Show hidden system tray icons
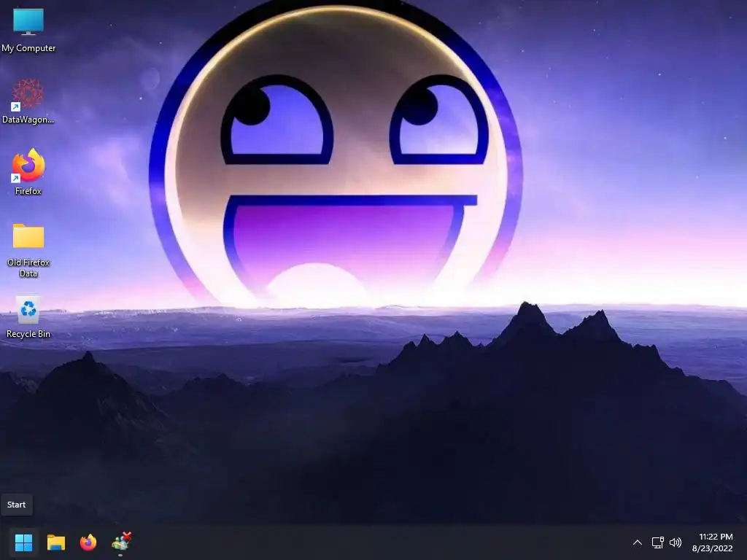This screenshot has height=560, width=747. [x=638, y=542]
